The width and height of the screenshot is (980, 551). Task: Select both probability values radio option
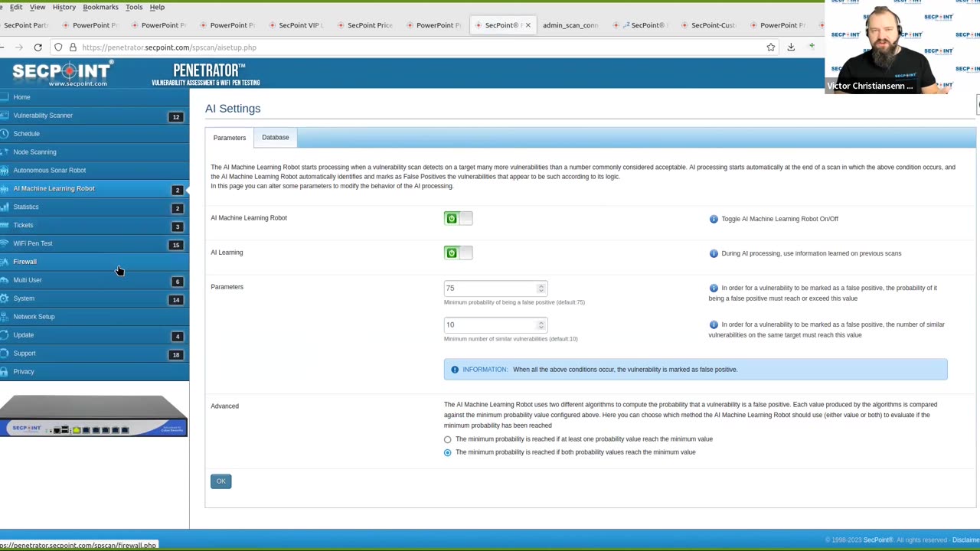[x=448, y=453]
